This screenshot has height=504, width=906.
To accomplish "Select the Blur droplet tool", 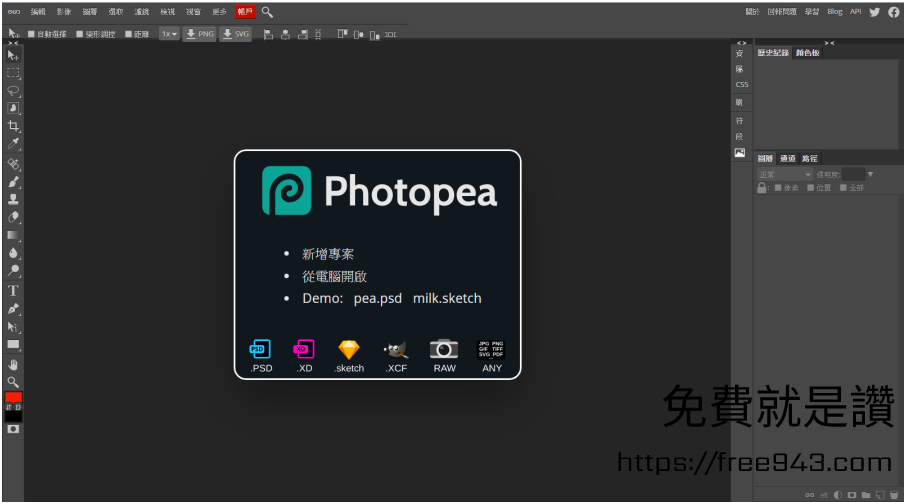I will (x=13, y=253).
